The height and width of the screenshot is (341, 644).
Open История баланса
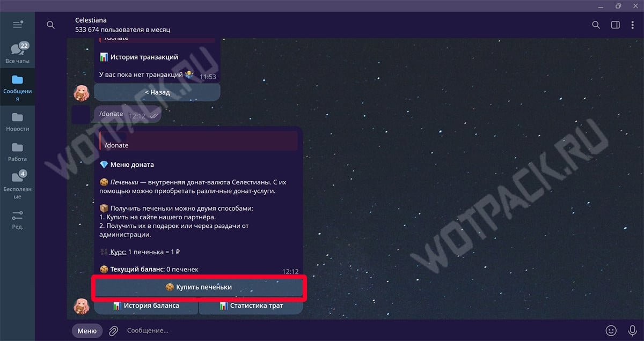point(146,306)
